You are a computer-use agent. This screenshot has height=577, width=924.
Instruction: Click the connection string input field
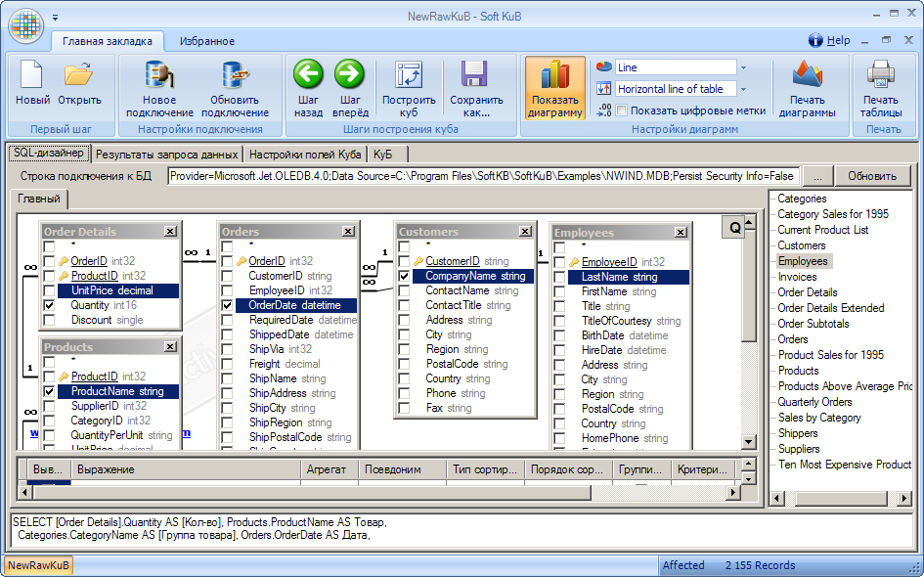coord(483,176)
